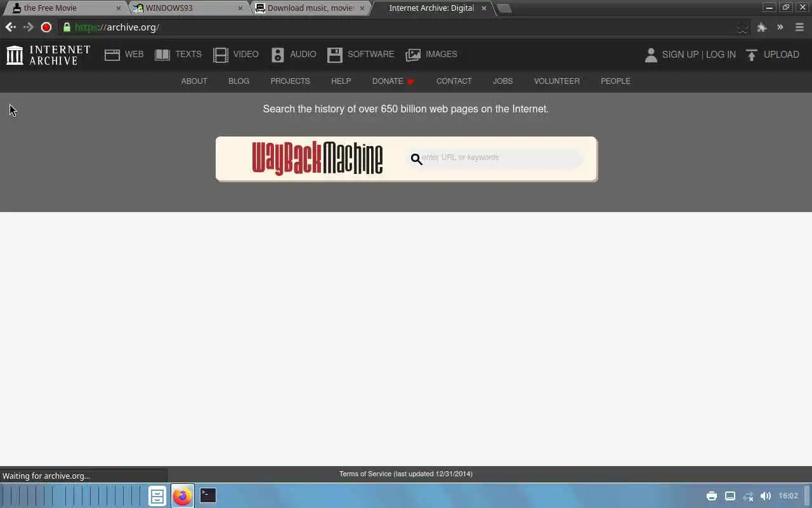
Task: Open the PEOPLE link
Action: click(x=615, y=81)
